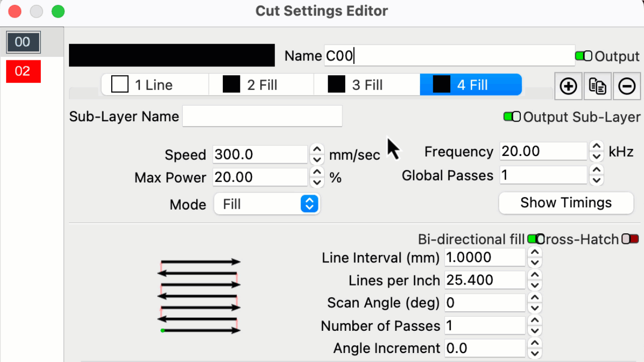Screen dimensions: 644x362
Task: Select red layer 02 in the list
Action: click(23, 71)
